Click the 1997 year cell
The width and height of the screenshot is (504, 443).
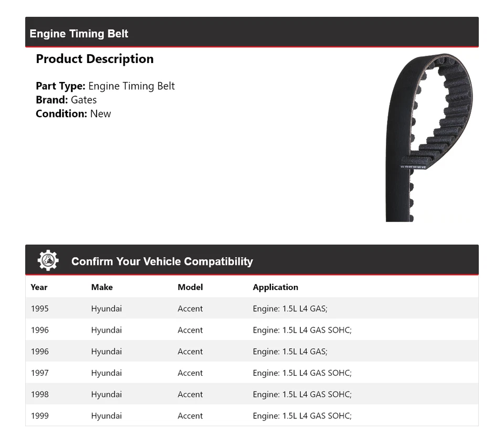pyautogui.click(x=39, y=373)
